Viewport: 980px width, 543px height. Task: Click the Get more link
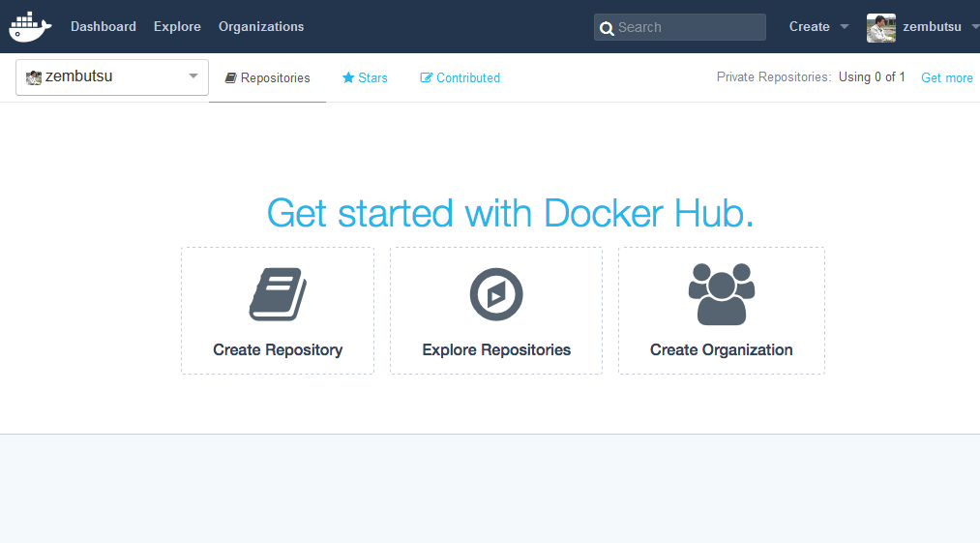click(x=947, y=77)
